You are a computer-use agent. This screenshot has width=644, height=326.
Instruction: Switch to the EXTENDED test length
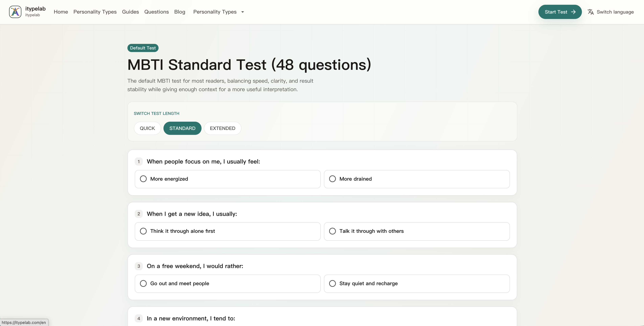point(223,128)
